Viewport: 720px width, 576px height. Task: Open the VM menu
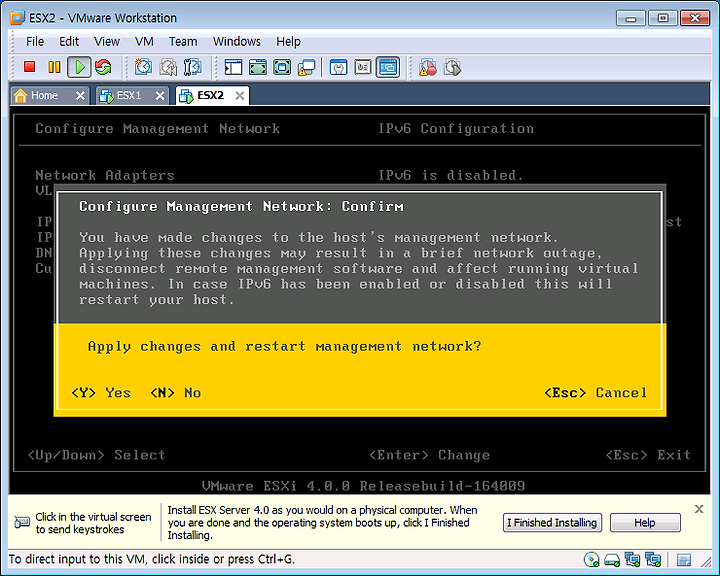click(x=144, y=41)
